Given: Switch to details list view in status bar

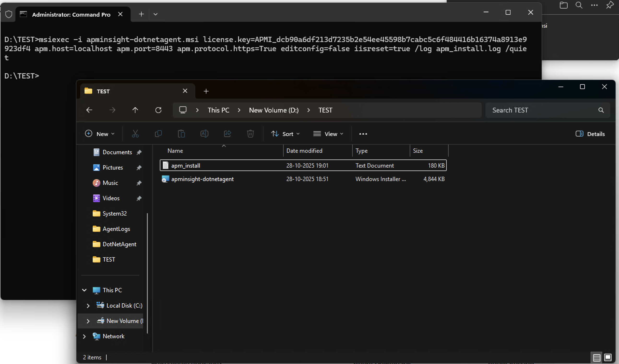Looking at the screenshot, I should click(x=597, y=357).
